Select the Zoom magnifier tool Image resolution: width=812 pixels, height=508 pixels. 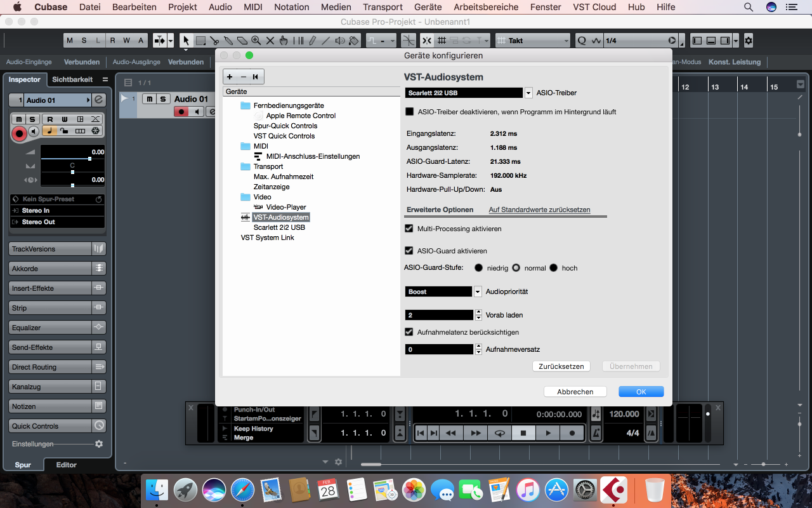256,41
